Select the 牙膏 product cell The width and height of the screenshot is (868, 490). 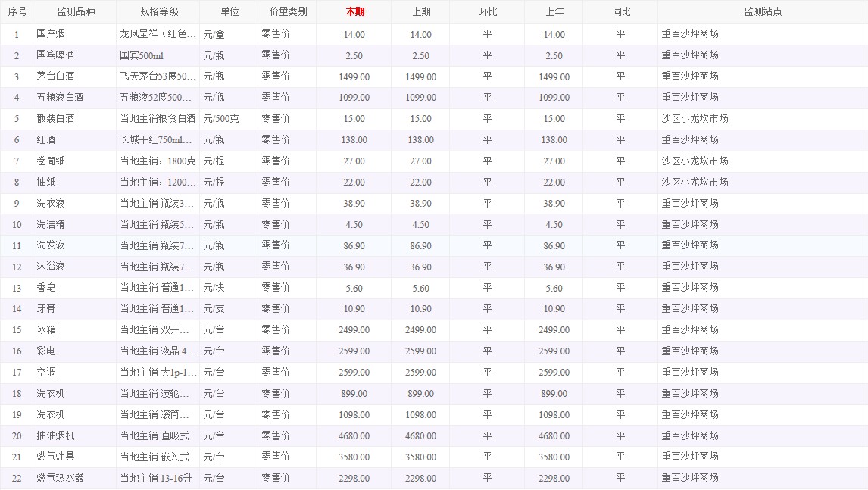75,309
